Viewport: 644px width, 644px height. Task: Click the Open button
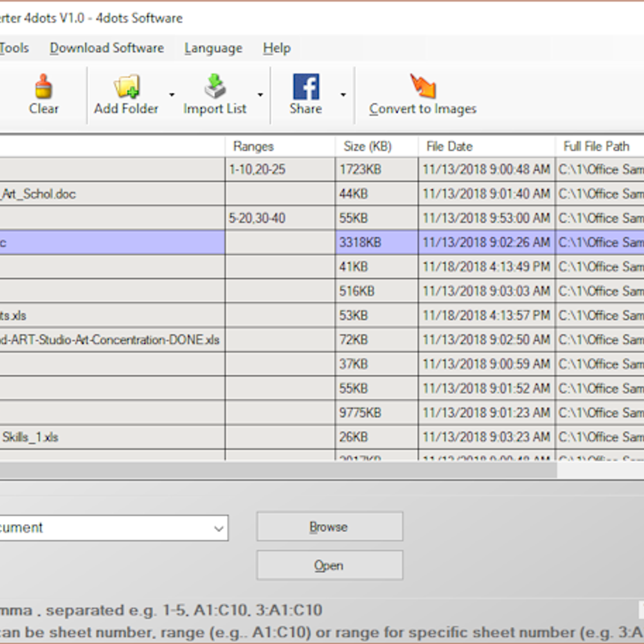(x=329, y=565)
